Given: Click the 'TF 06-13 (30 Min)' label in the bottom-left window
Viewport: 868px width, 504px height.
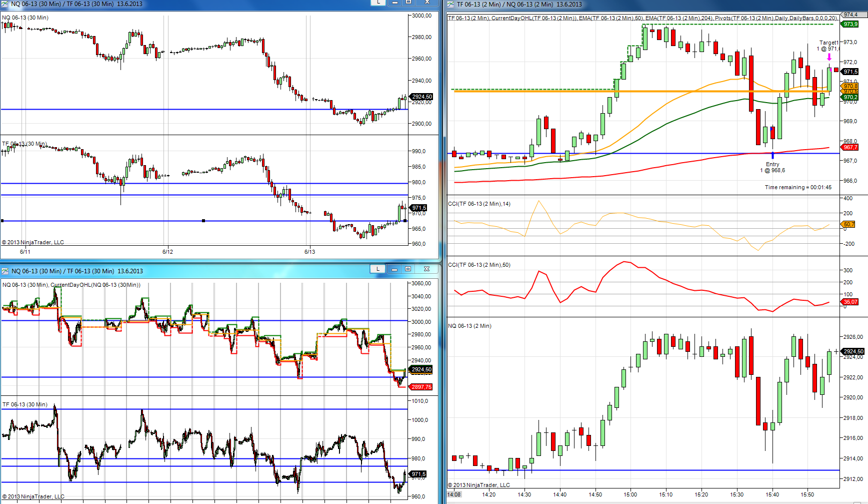Looking at the screenshot, I should click(x=25, y=404).
